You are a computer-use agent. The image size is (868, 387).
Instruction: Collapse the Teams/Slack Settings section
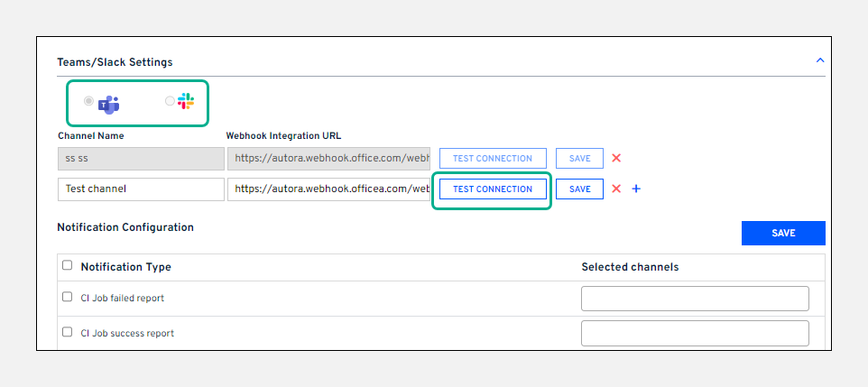819,60
